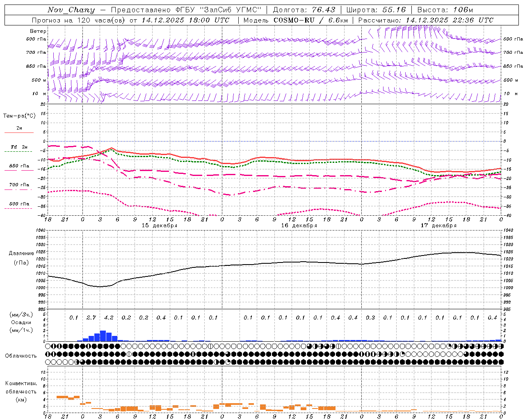Click the 3-hour precipitation value 0.3

click(x=370, y=317)
